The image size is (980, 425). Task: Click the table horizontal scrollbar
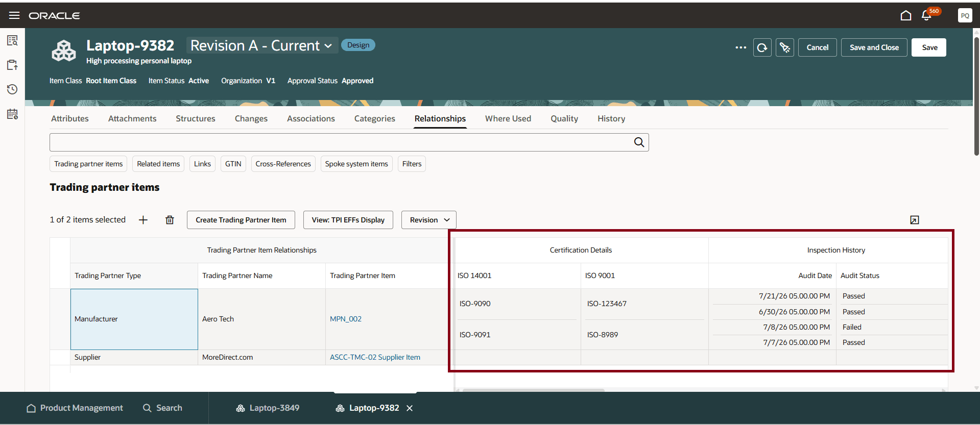coord(534,390)
